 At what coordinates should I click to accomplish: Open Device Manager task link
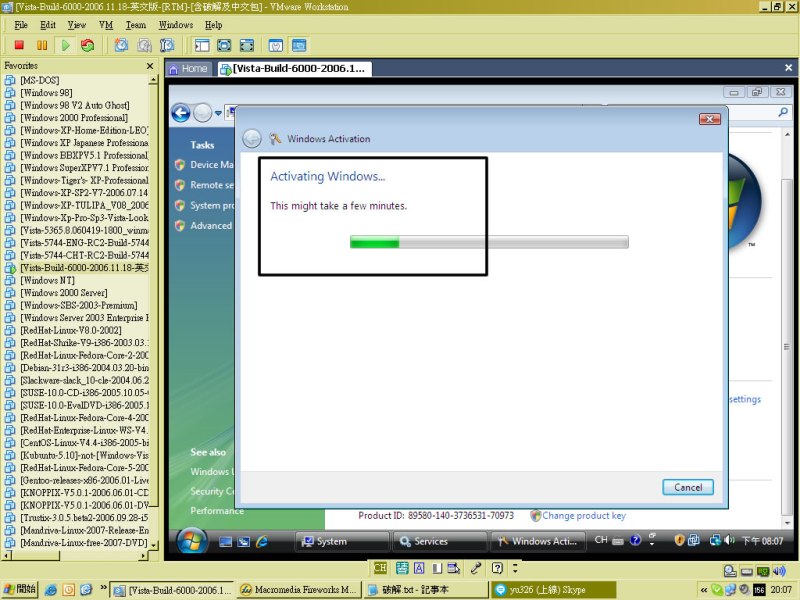pyautogui.click(x=211, y=165)
